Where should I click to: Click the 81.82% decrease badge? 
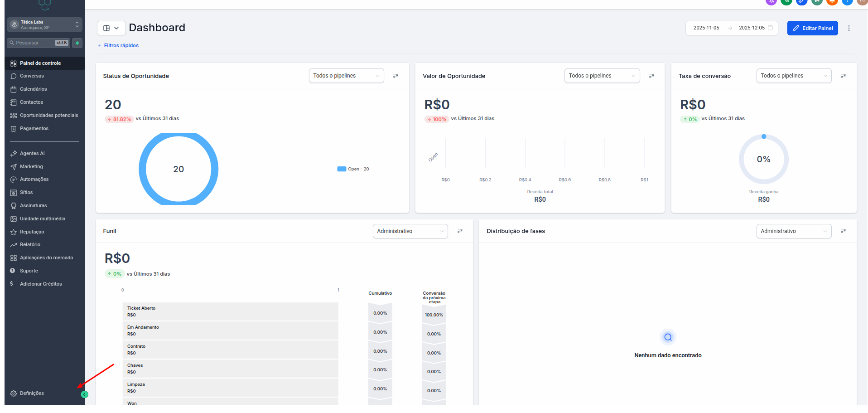pyautogui.click(x=119, y=119)
